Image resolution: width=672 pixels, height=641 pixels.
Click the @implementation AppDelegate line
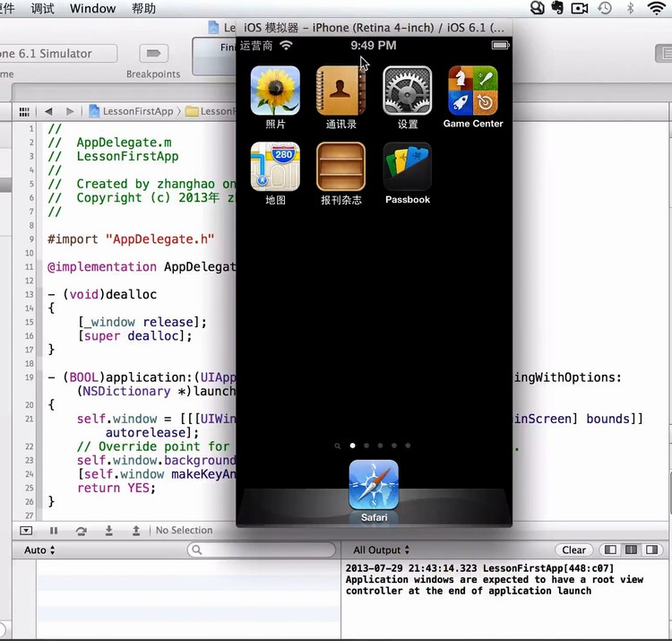tap(142, 266)
